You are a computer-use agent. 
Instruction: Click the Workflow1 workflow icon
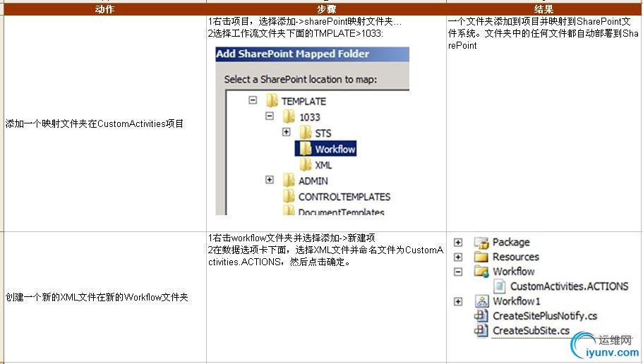point(482,301)
